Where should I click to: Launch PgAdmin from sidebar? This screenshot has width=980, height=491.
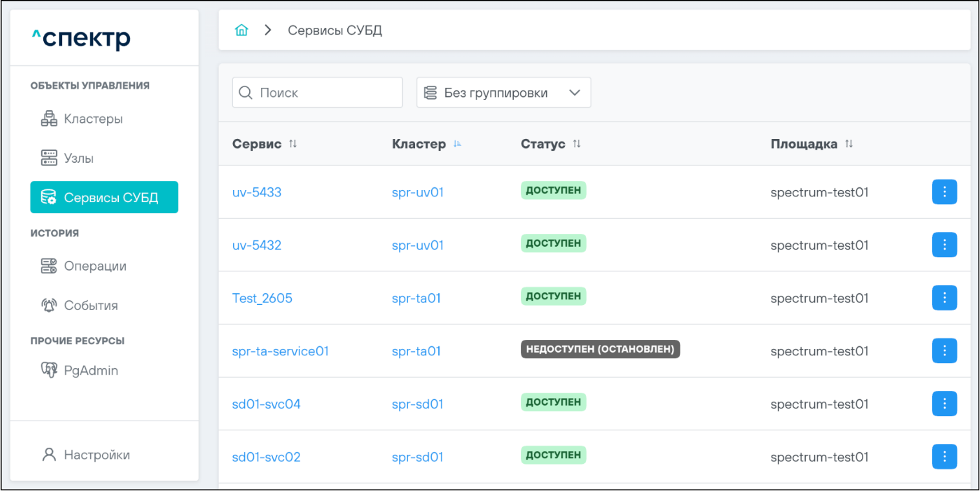click(90, 371)
